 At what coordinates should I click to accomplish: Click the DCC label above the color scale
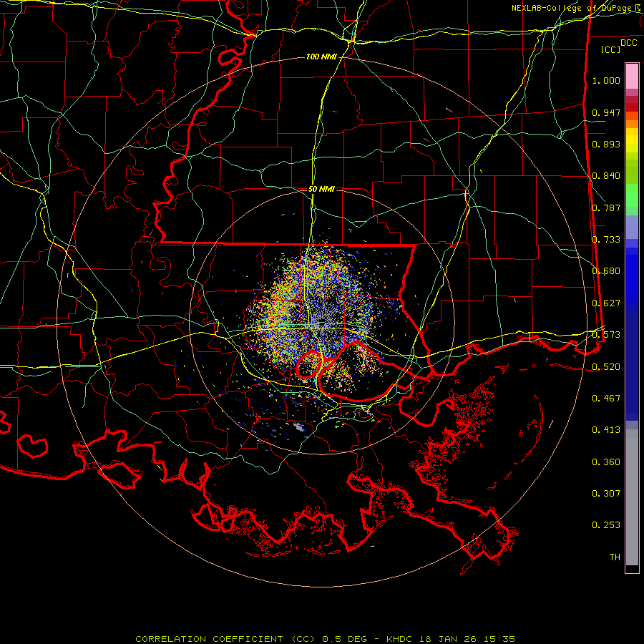[628, 43]
